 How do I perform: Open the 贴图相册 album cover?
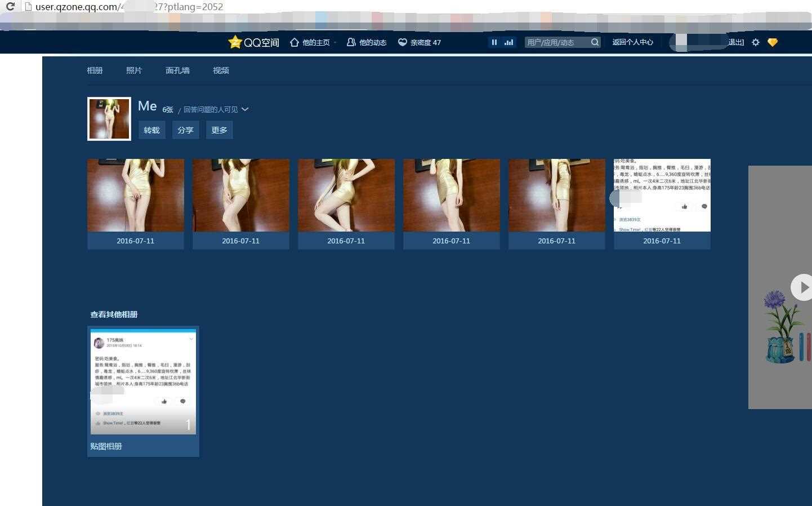click(x=143, y=381)
